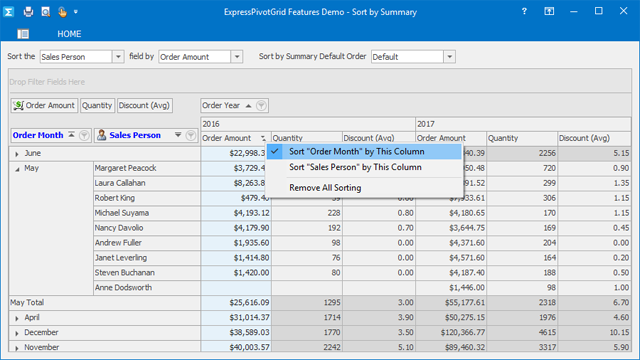This screenshot has height=360, width=640.
Task: Click 2017 Order Amount column header
Action: 451,138
